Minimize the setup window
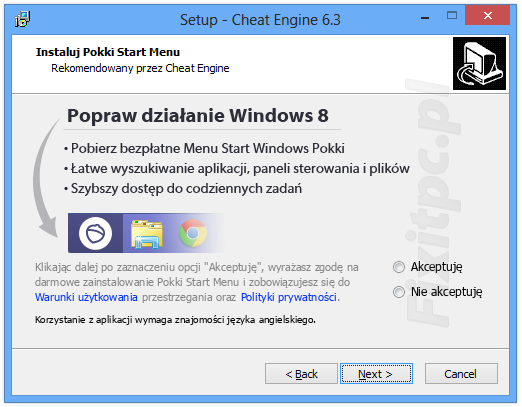Screen dimensions: 522x407 [425, 16]
